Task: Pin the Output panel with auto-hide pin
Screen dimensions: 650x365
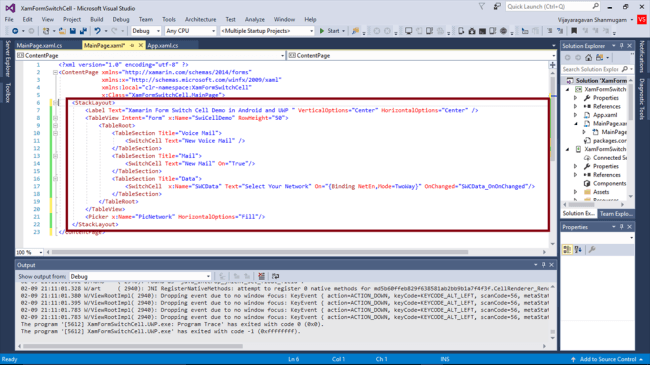Action: pyautogui.click(x=543, y=265)
